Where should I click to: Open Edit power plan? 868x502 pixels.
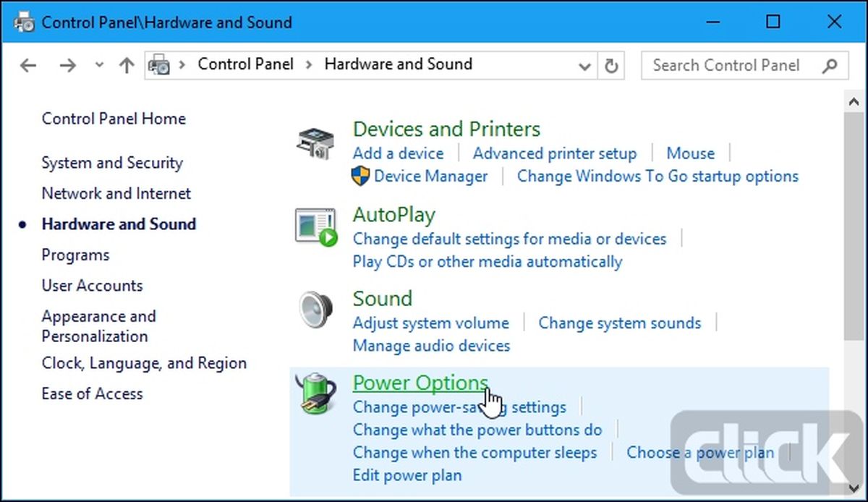point(407,475)
